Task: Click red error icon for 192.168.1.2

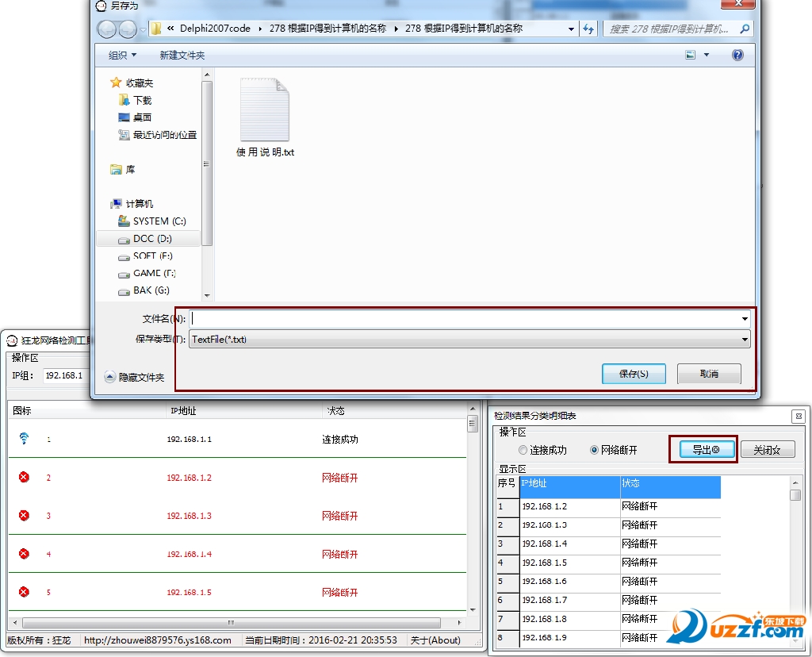Action: [x=24, y=477]
